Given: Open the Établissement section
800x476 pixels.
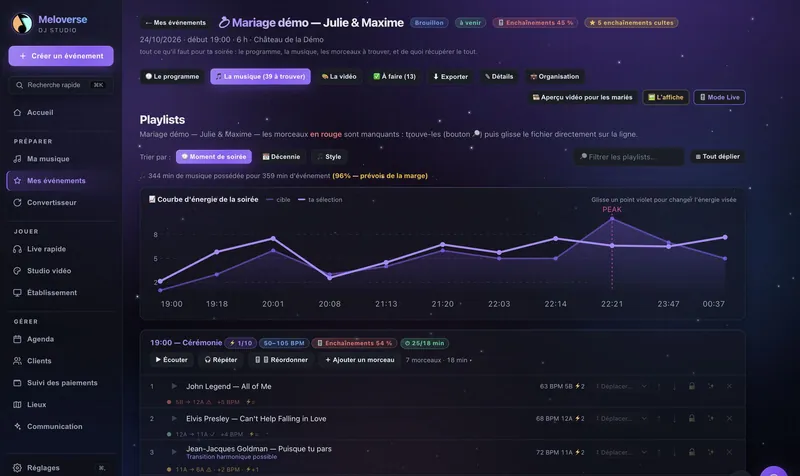Looking at the screenshot, I should pos(52,293).
